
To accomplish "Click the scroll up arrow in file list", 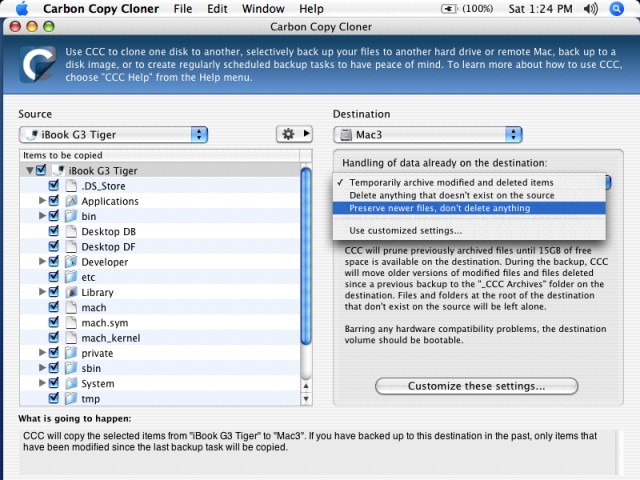I will (306, 386).
